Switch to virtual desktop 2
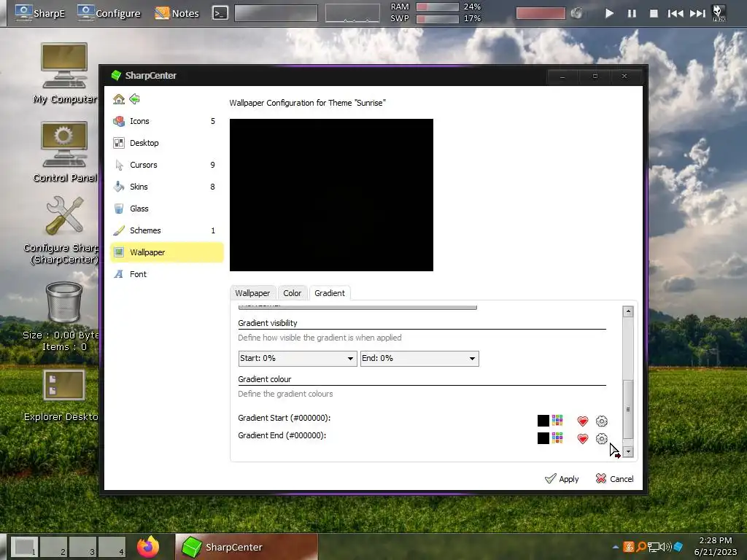The width and height of the screenshot is (747, 560). [53, 547]
